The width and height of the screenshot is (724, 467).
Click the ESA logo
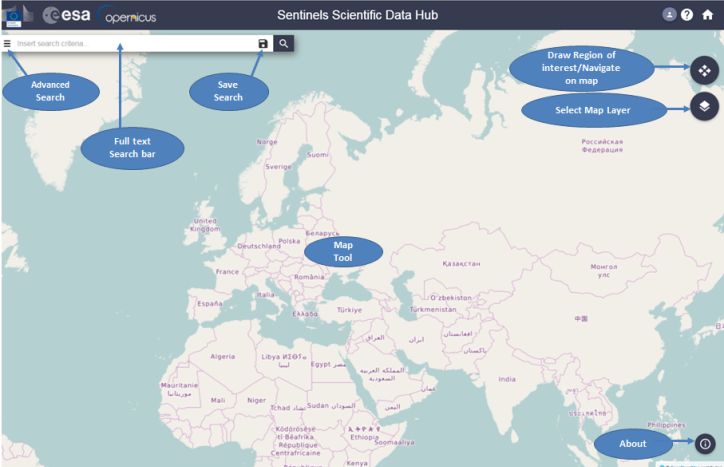tap(66, 15)
